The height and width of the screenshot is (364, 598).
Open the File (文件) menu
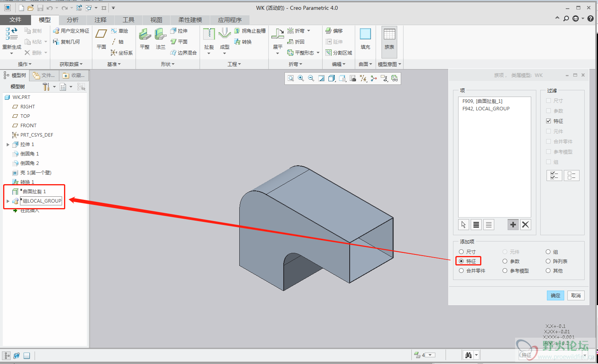coord(15,20)
